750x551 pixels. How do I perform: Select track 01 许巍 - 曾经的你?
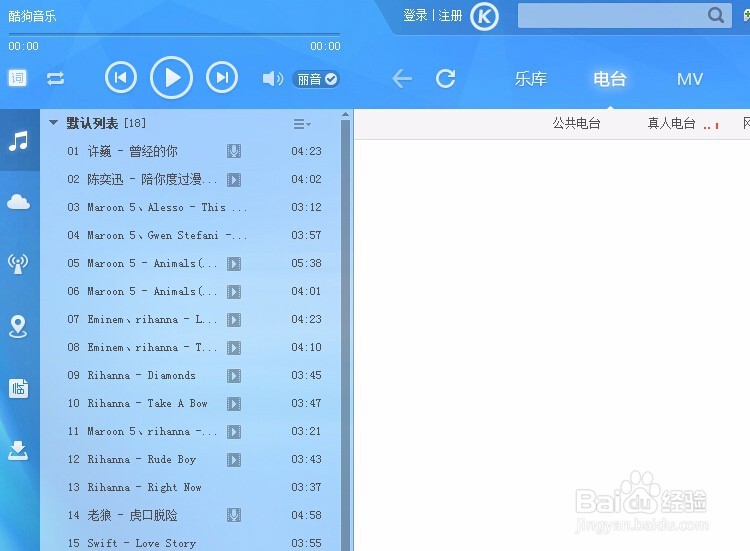190,151
